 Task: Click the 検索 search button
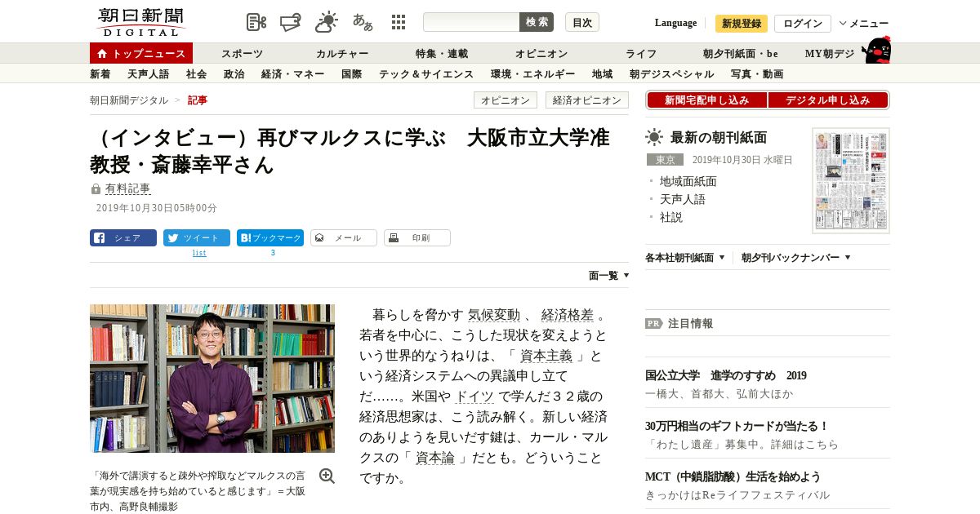[x=537, y=22]
